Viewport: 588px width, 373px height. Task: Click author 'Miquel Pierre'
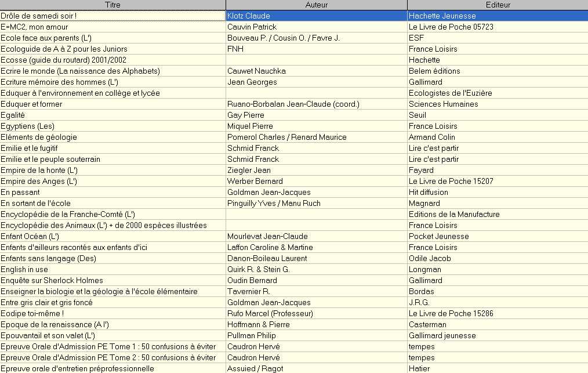pyautogui.click(x=250, y=126)
